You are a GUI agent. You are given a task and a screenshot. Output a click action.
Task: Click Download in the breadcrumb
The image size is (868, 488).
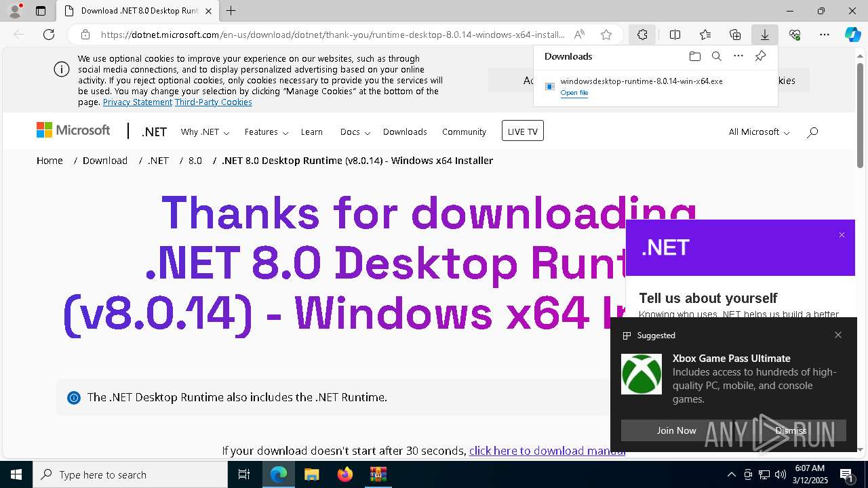pyautogui.click(x=105, y=161)
